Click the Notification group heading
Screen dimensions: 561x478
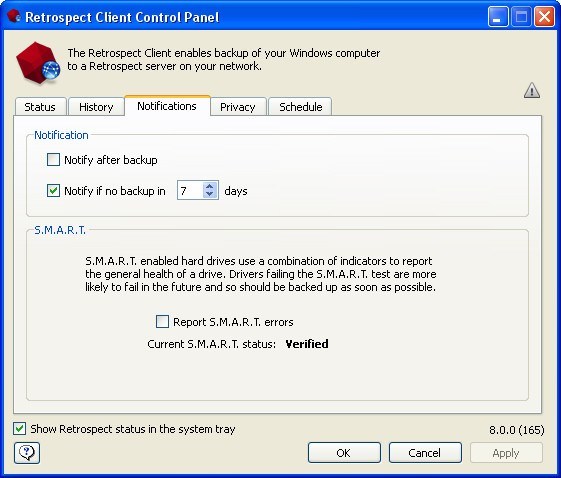(x=61, y=135)
